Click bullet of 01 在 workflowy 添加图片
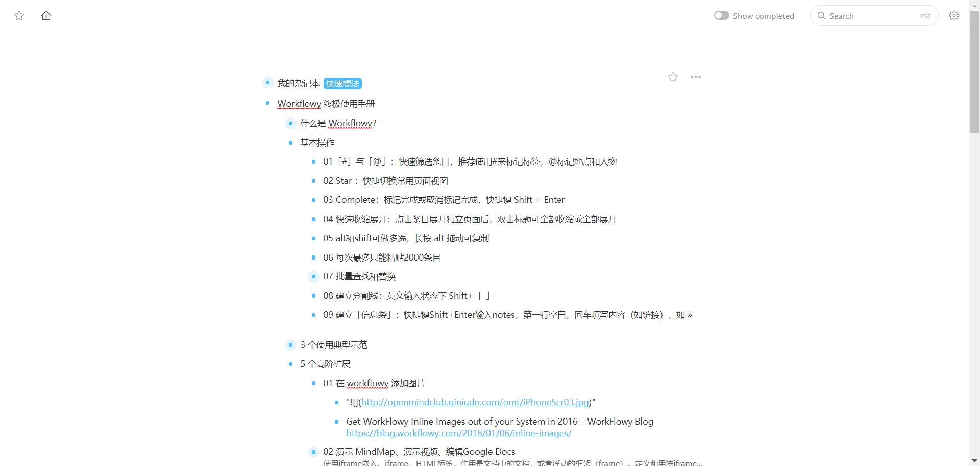The width and height of the screenshot is (980, 466). (313, 383)
